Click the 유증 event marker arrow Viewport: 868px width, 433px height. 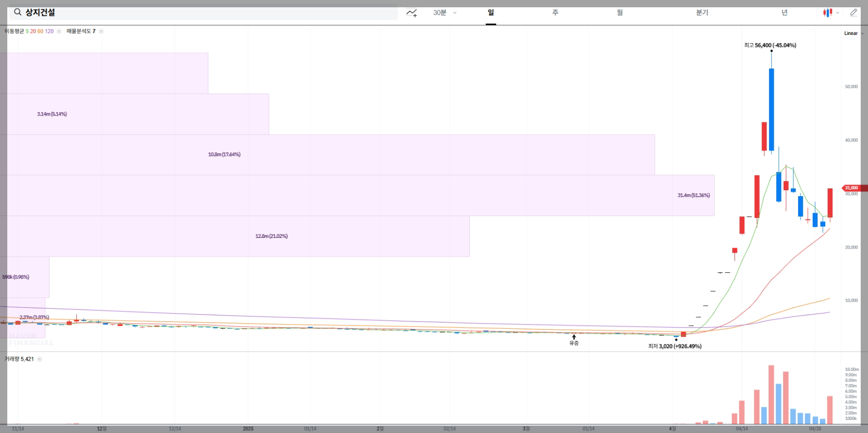click(x=574, y=337)
